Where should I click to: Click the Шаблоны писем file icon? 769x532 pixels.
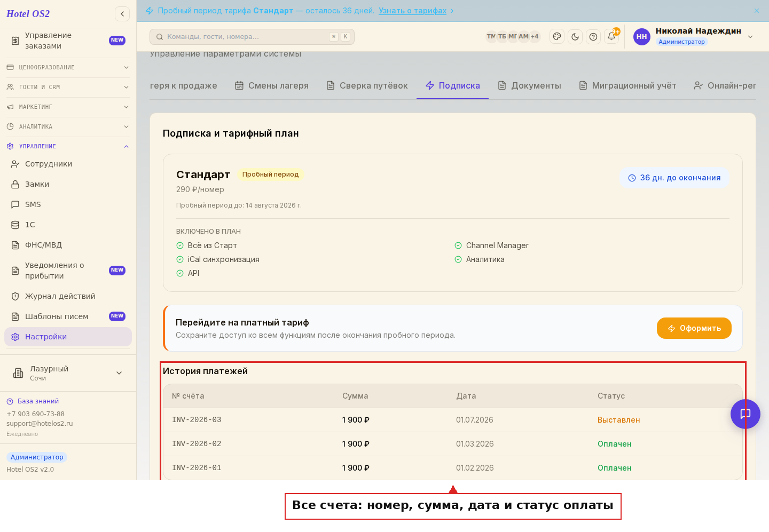click(15, 316)
